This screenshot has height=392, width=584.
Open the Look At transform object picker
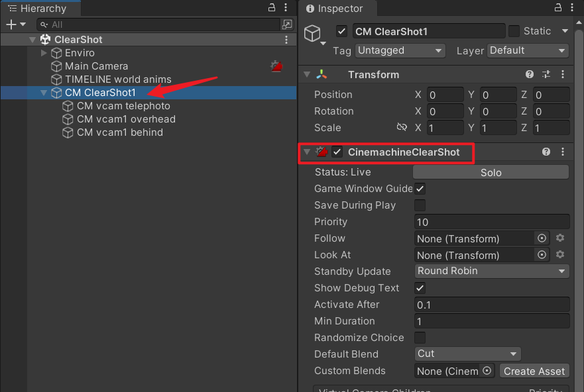point(542,255)
